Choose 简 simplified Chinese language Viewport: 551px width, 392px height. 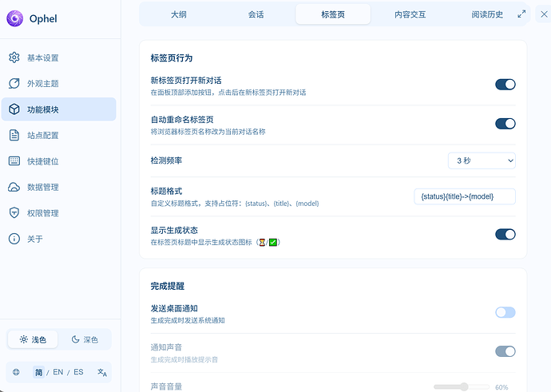pos(38,372)
